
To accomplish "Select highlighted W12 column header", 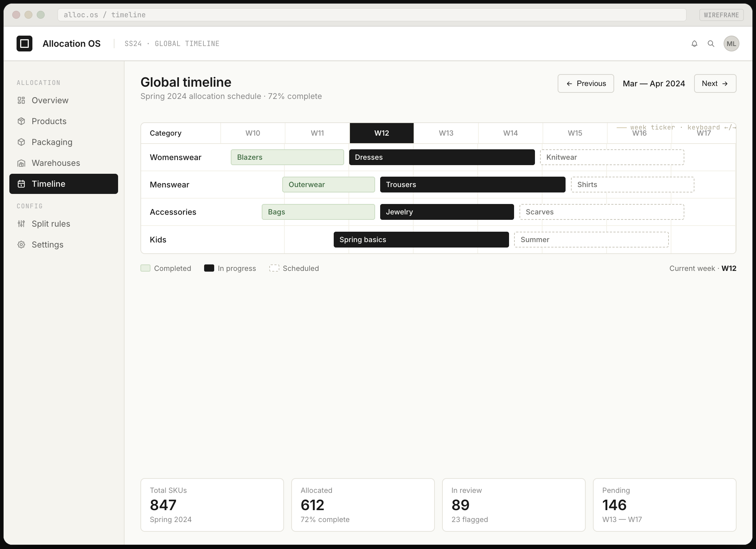I will 382,133.
